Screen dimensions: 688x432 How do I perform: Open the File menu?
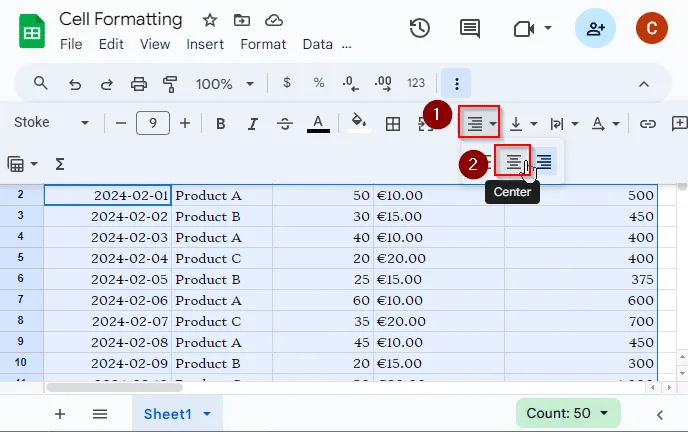(x=71, y=44)
